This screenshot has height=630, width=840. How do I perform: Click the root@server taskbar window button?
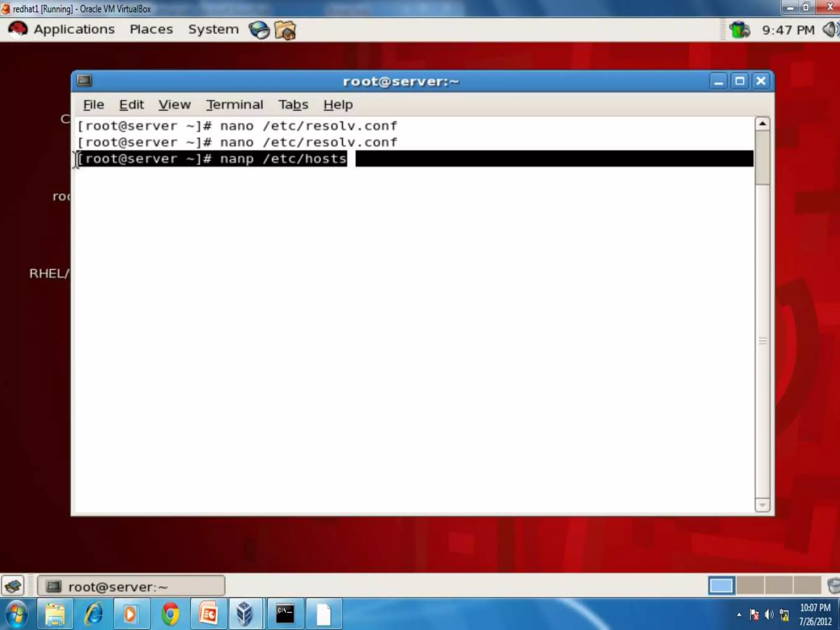tap(131, 586)
